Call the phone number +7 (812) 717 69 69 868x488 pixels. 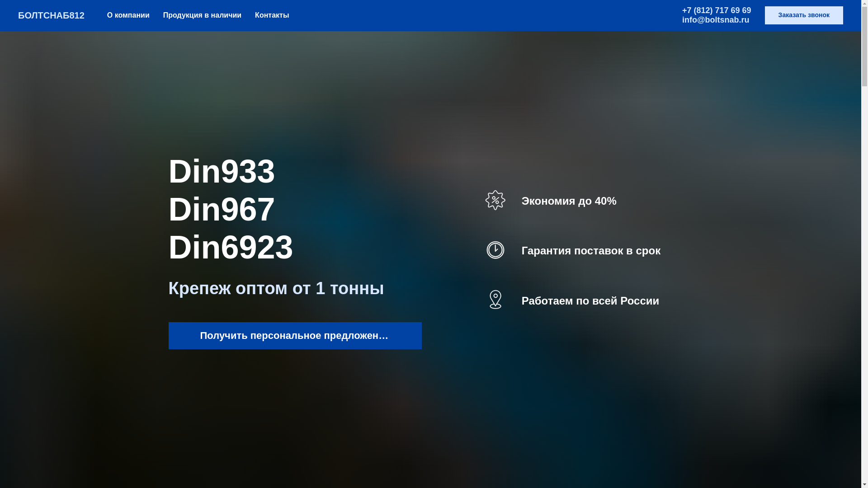tap(717, 10)
